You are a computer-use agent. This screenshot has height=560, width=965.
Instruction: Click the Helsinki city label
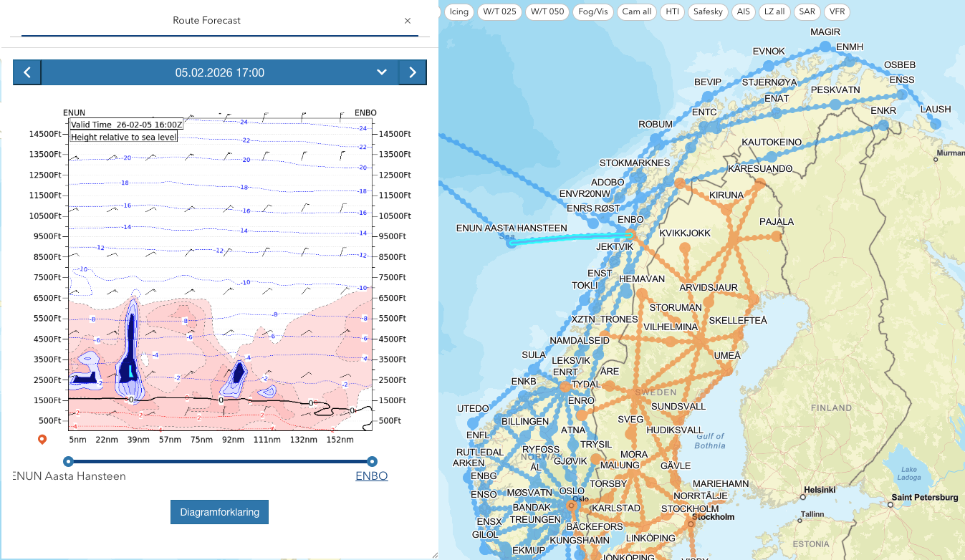pos(820,491)
